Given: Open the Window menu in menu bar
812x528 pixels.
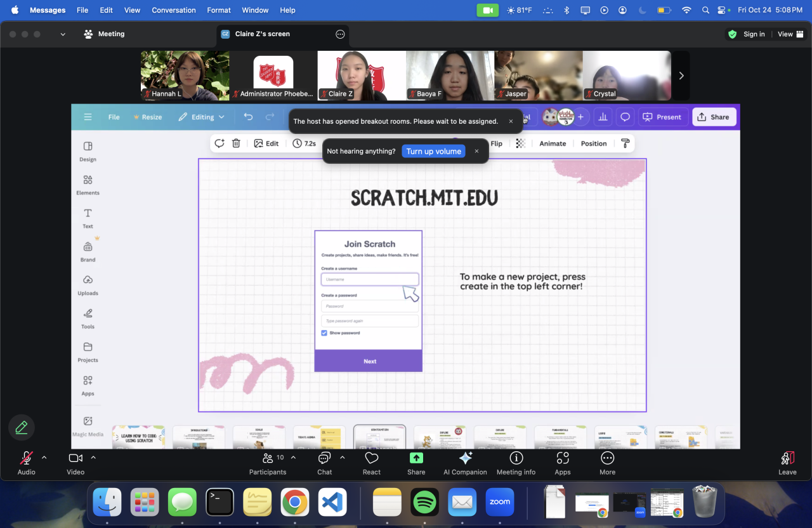Looking at the screenshot, I should point(255,10).
